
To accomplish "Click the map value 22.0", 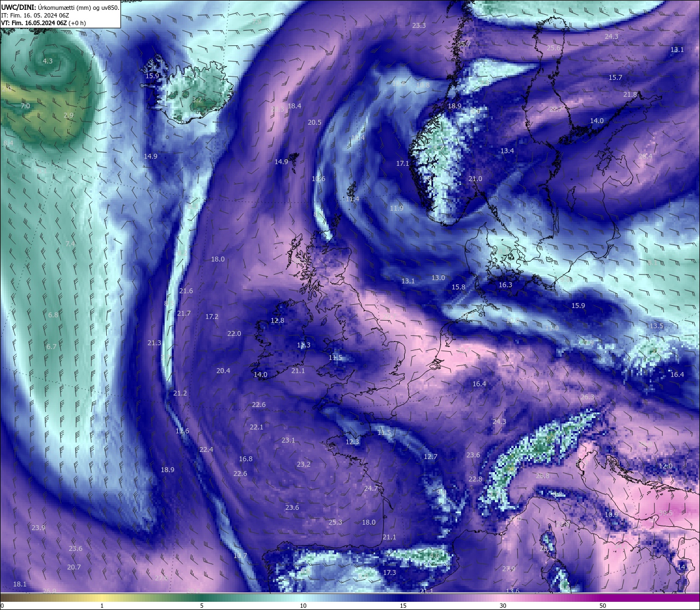I will pyautogui.click(x=234, y=333).
